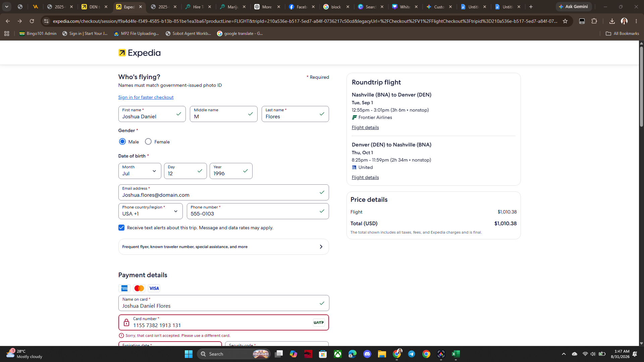Click the Ask Gemini button
Image resolution: width=644 pixels, height=362 pixels.
pyautogui.click(x=574, y=7)
